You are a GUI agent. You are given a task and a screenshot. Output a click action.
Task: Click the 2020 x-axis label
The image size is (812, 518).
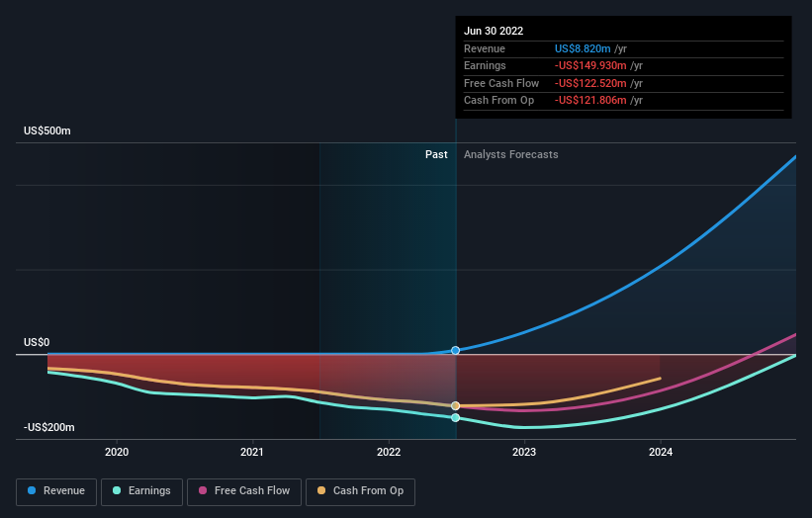(117, 452)
